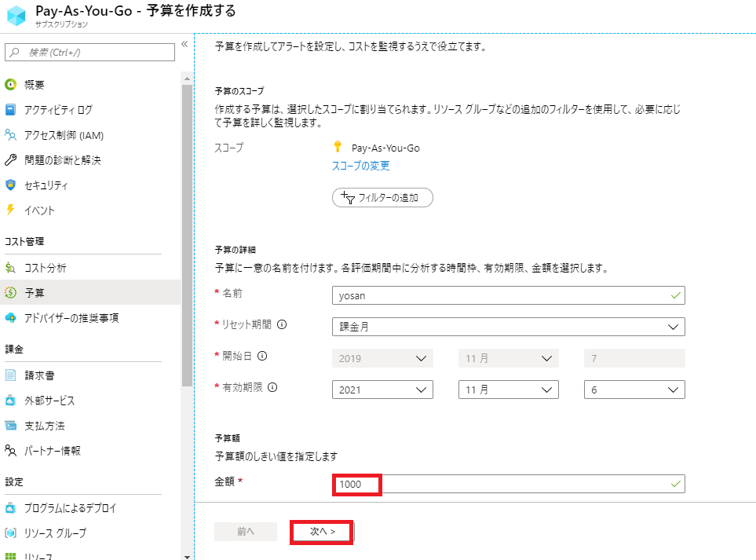
Task: Select アクティビティ ログ menu item
Action: [x=90, y=109]
